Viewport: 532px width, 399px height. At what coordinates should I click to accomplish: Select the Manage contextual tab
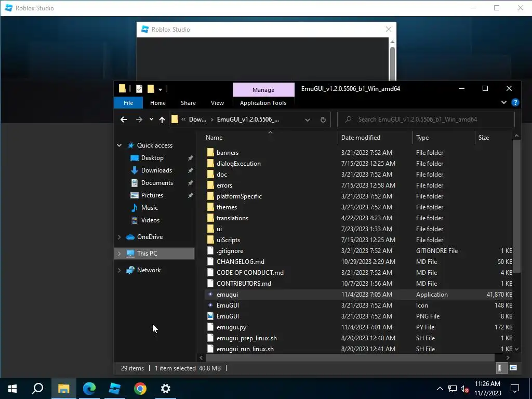click(x=263, y=90)
